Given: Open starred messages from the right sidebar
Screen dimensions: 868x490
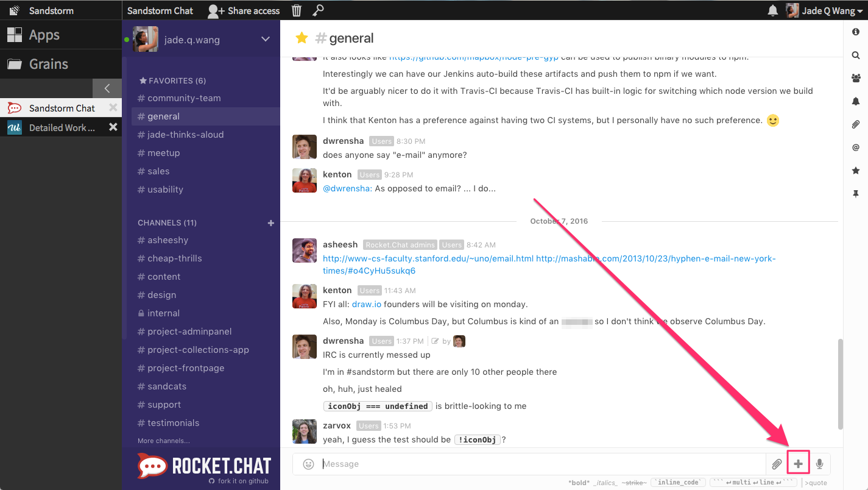Looking at the screenshot, I should (856, 171).
